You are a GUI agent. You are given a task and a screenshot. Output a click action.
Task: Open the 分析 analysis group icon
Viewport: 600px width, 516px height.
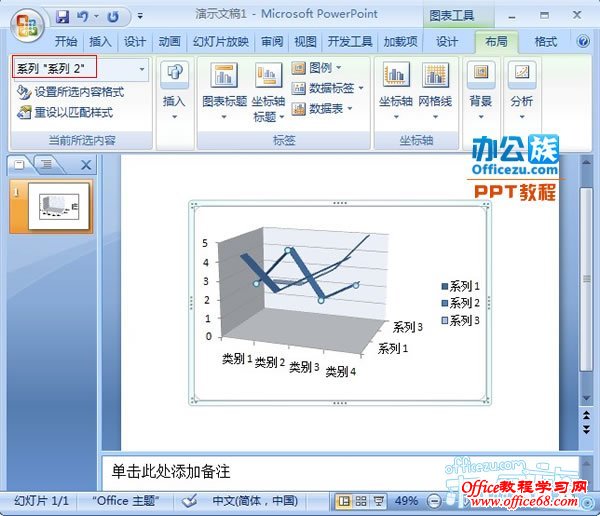(522, 72)
